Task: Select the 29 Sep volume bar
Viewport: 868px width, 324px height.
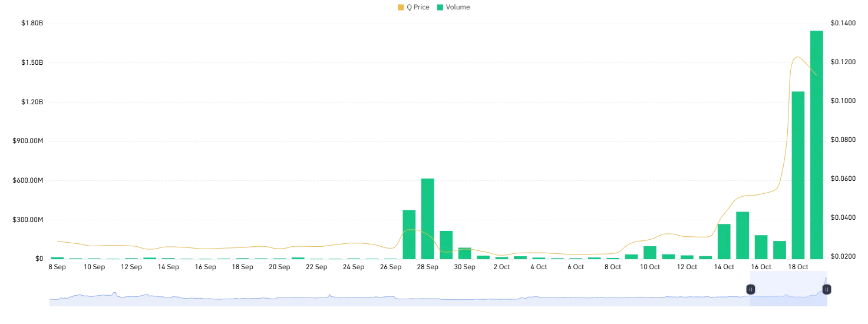Action: [x=446, y=245]
